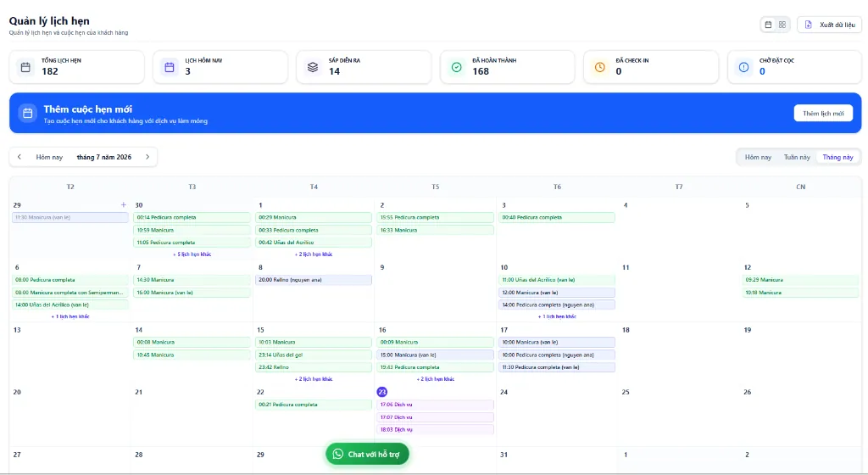Open 08:00 Manicura completa con Semipermanente
The width and height of the screenshot is (868, 475).
(70, 293)
